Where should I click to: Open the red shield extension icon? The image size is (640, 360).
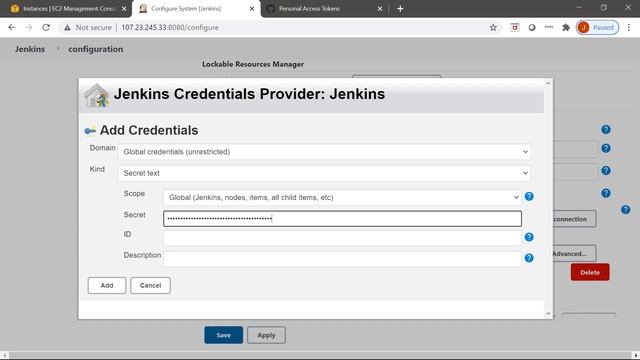(x=515, y=27)
